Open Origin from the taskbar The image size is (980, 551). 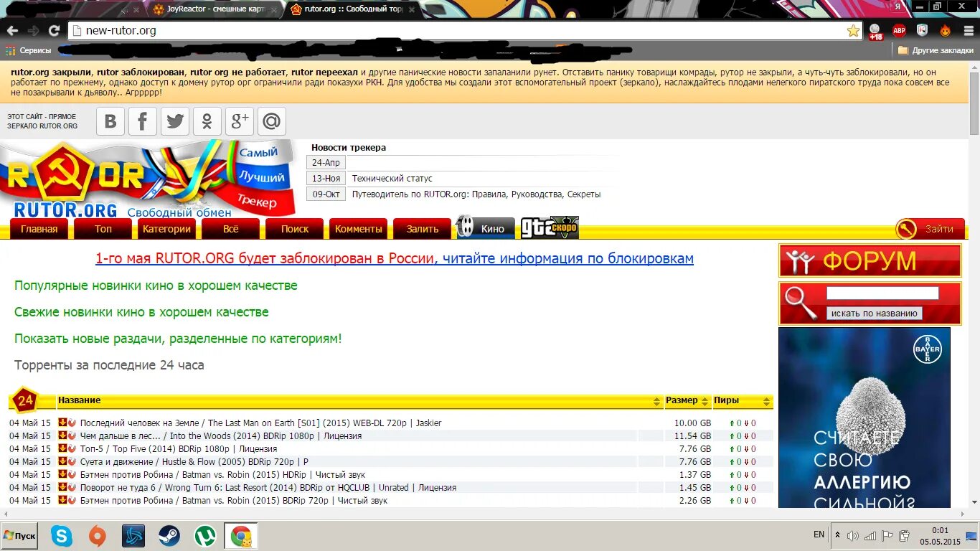98,536
